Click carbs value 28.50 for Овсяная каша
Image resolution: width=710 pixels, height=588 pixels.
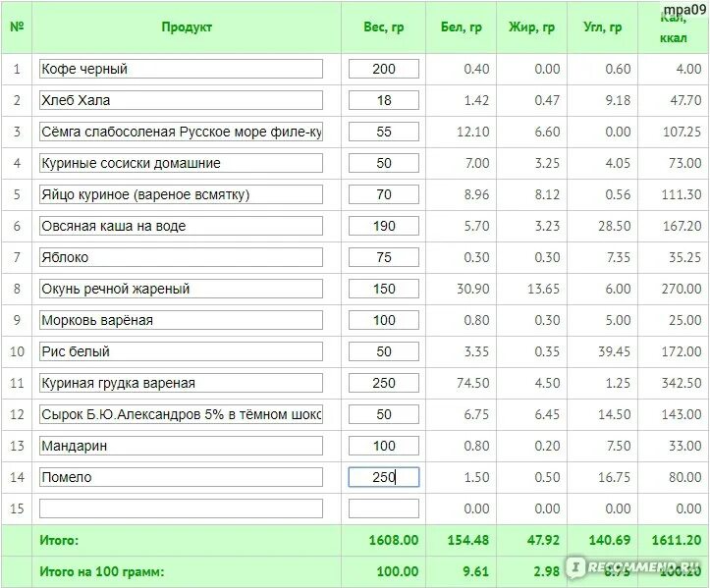[x=614, y=226]
